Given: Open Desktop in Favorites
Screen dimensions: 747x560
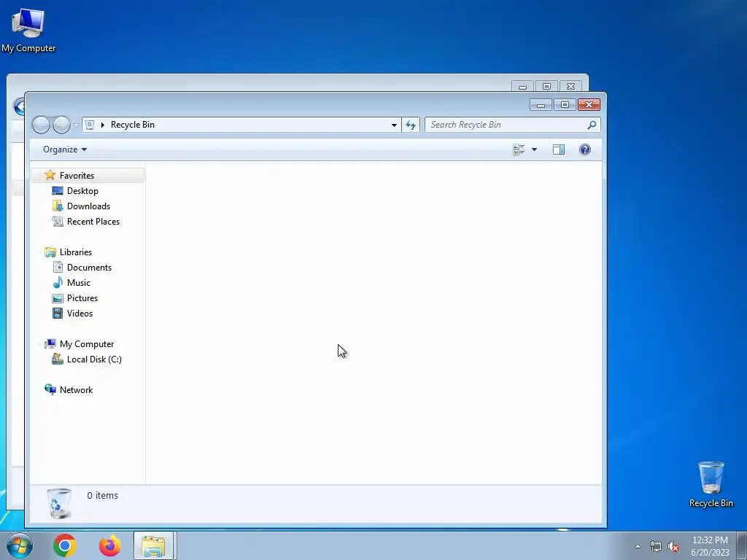Looking at the screenshot, I should click(82, 191).
